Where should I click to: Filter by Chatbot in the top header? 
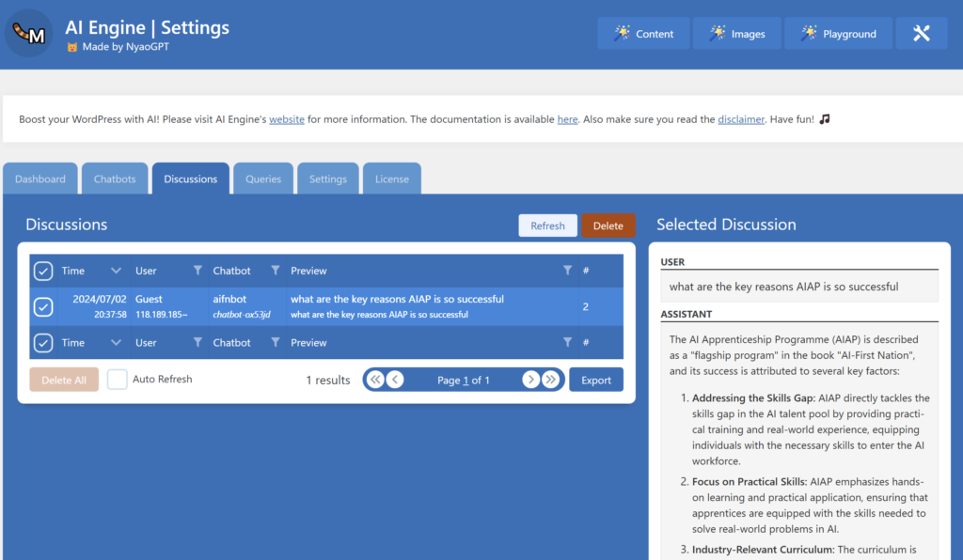[x=276, y=271]
